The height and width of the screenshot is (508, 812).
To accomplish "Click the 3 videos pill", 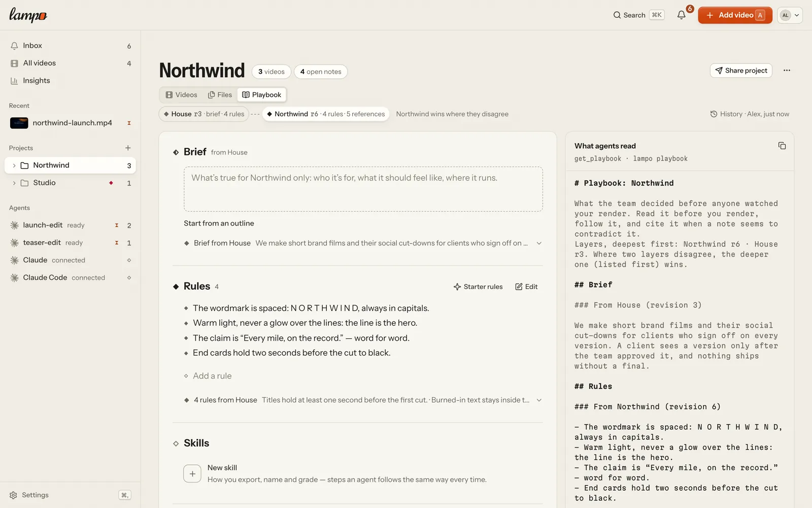I will 272,72.
